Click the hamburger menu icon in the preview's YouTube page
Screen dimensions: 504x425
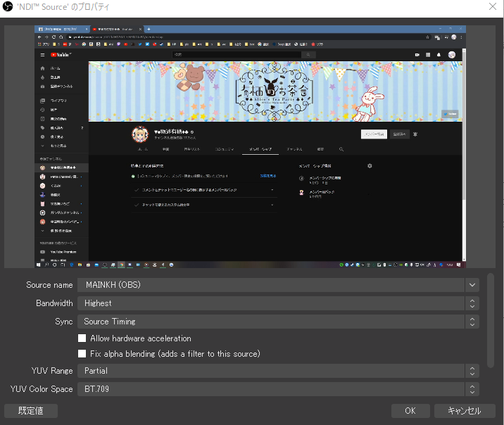point(42,55)
